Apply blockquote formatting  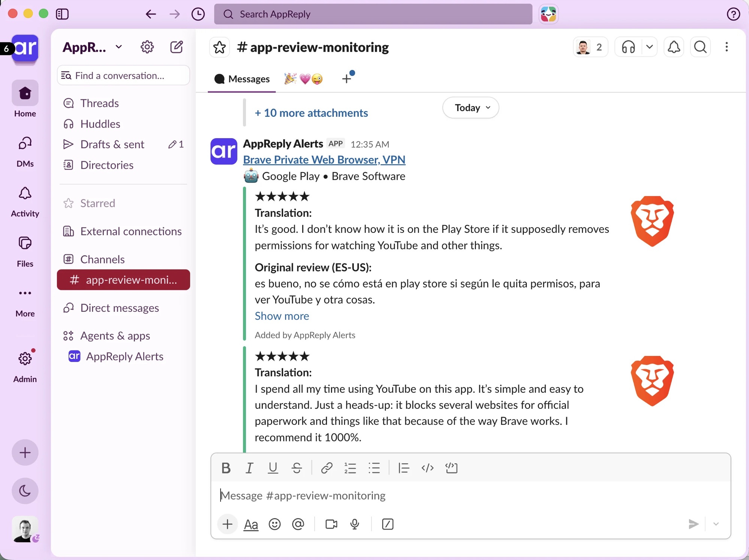[x=404, y=468]
